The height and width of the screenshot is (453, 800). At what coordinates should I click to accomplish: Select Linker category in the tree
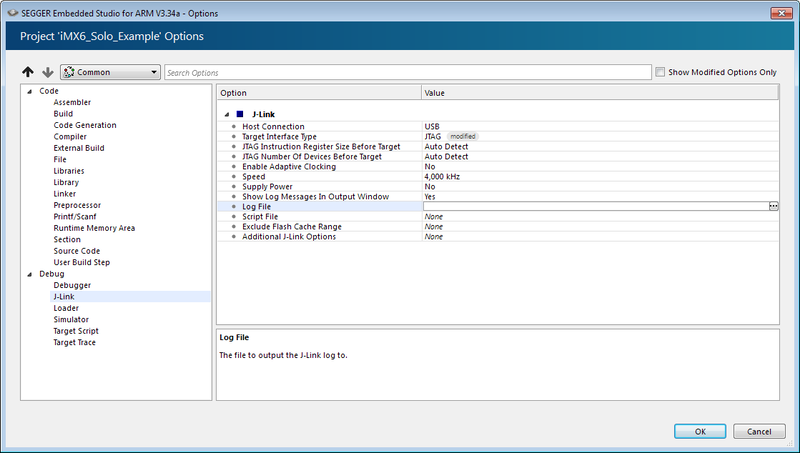coord(64,193)
